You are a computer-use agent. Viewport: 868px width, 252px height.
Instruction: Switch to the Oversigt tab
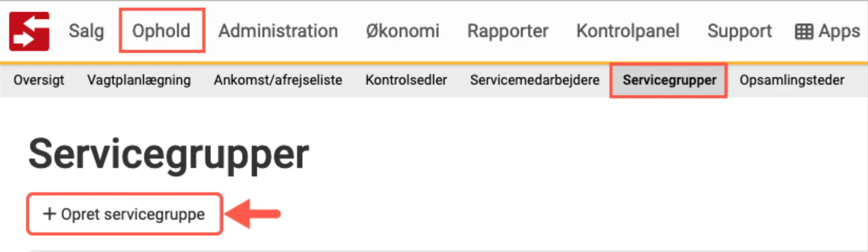[x=39, y=79]
